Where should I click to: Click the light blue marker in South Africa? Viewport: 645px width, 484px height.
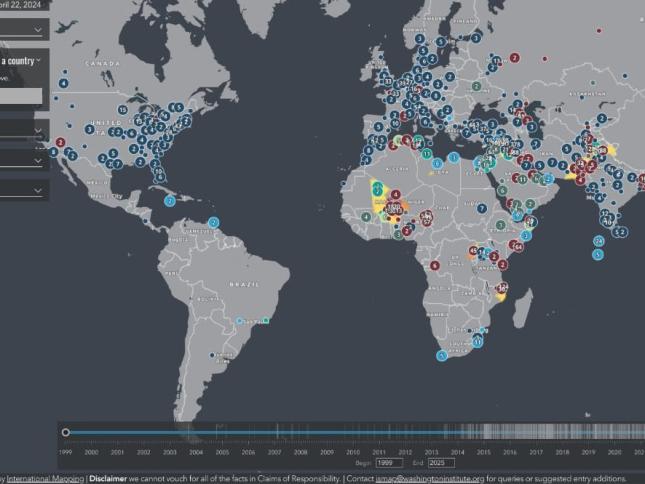click(x=442, y=355)
